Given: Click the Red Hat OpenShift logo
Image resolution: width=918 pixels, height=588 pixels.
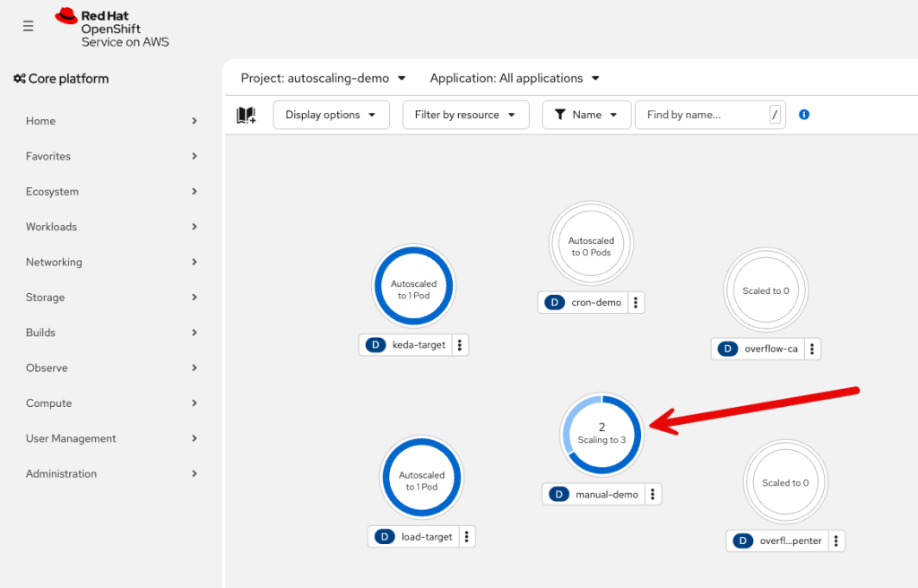Looking at the screenshot, I should pos(111,28).
